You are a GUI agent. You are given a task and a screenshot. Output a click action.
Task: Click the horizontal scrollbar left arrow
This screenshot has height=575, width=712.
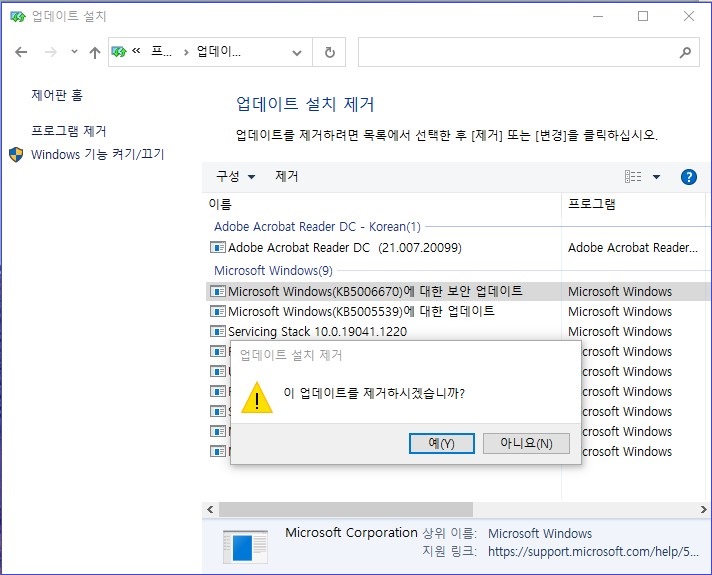coord(210,510)
